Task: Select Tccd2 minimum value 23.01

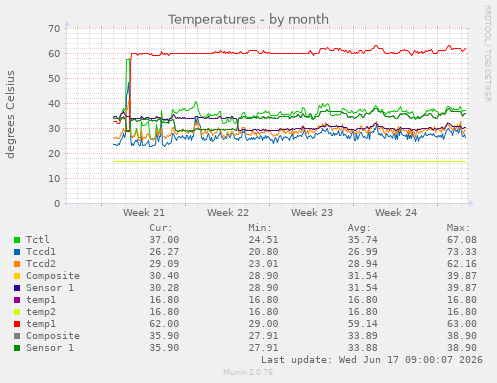Action: (x=263, y=264)
